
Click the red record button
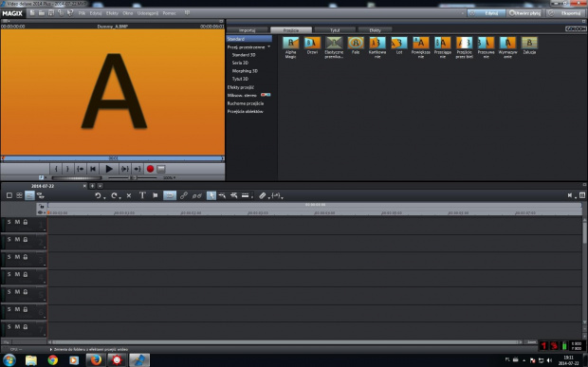pos(150,169)
